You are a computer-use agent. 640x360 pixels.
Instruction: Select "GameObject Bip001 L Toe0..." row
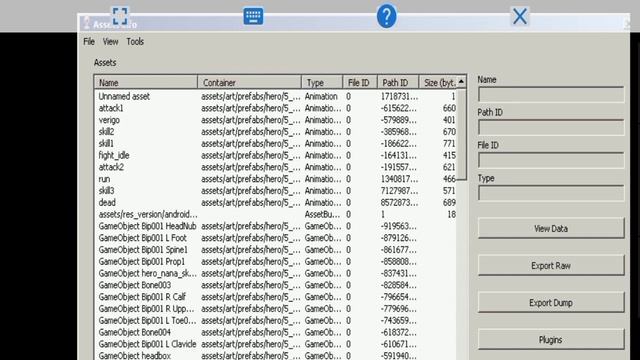click(276, 320)
